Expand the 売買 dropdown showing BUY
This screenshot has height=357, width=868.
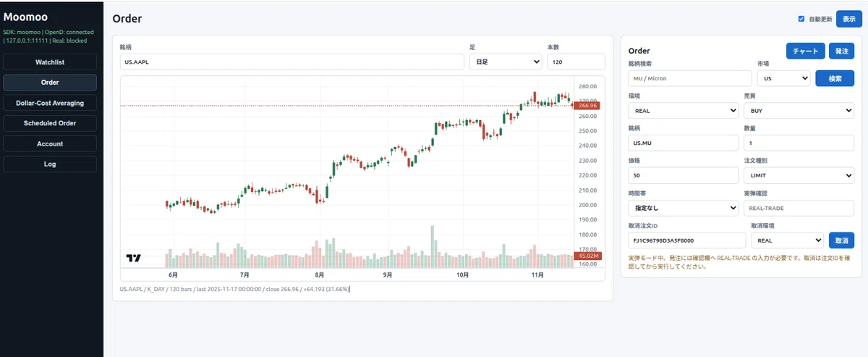coord(799,111)
